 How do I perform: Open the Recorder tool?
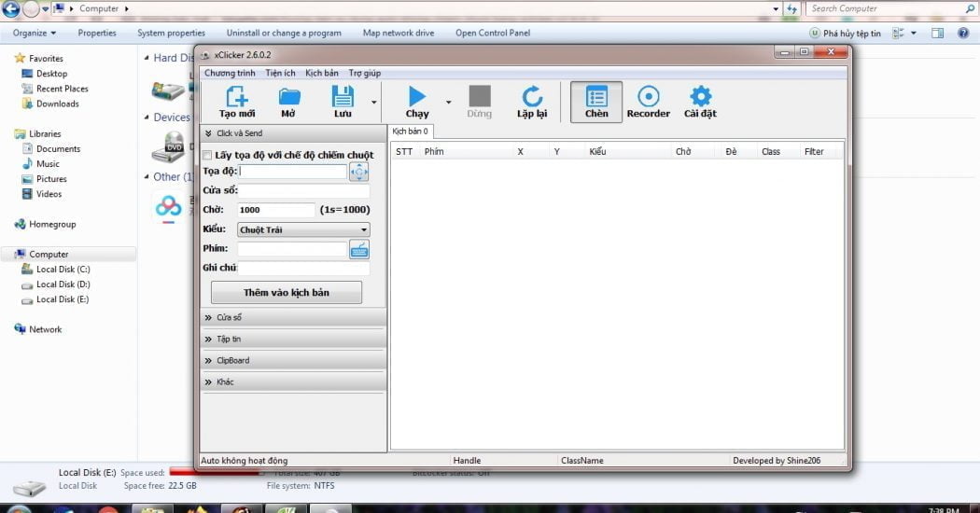tap(648, 102)
